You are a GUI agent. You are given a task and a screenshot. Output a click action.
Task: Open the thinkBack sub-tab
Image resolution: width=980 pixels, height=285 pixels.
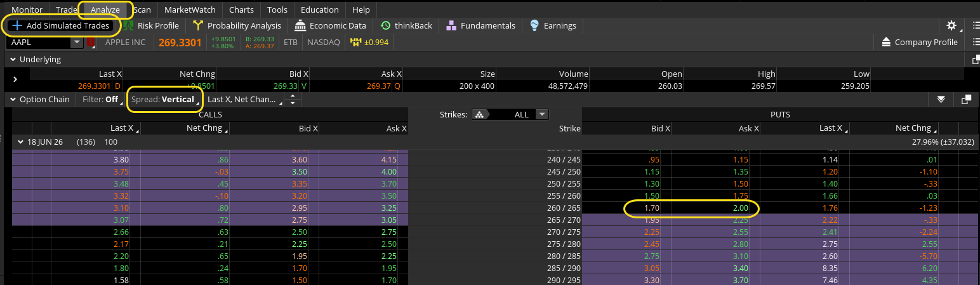(x=406, y=25)
